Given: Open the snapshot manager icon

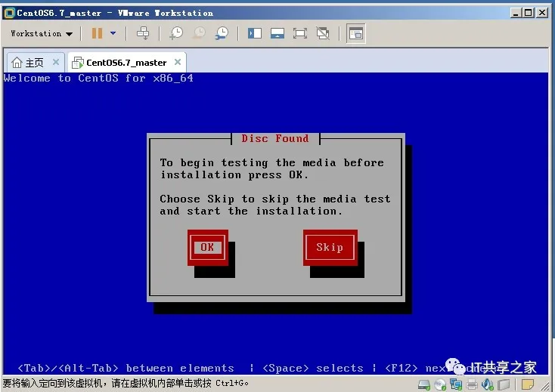Looking at the screenshot, I should (222, 33).
